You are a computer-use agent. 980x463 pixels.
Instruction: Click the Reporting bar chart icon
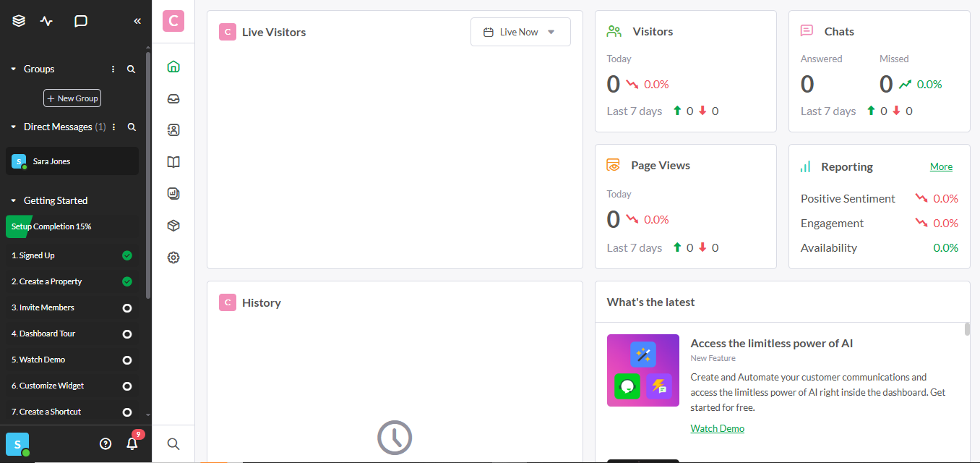[805, 166]
